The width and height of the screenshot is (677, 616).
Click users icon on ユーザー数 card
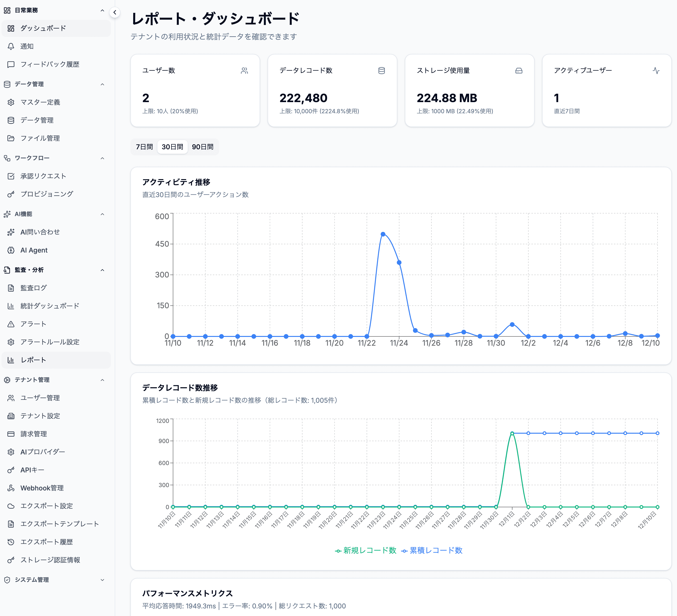[x=244, y=71]
